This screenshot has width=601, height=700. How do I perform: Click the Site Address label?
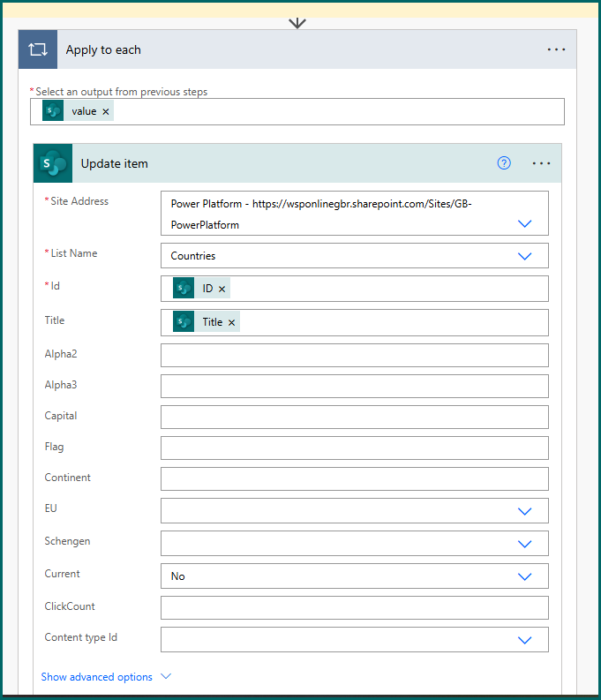(x=79, y=201)
